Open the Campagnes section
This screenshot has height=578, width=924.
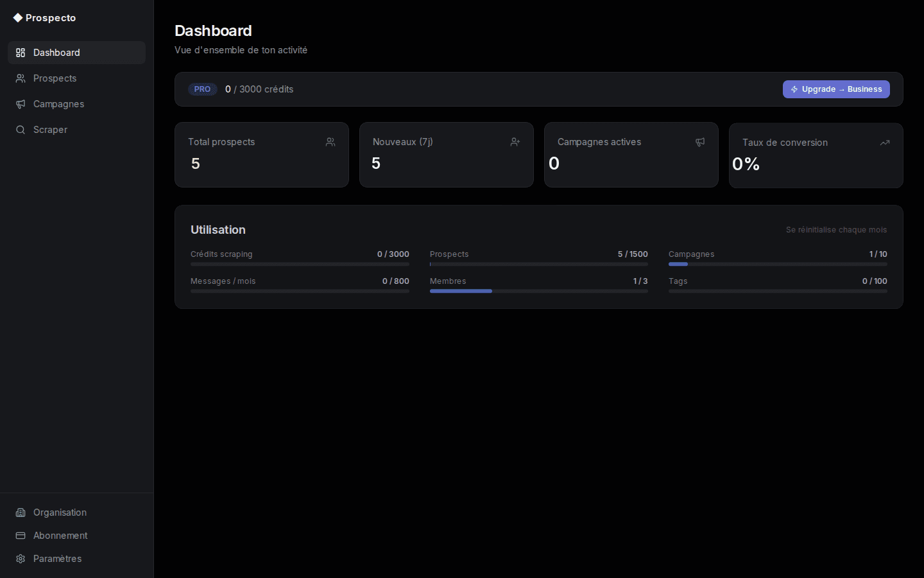[x=76, y=104]
